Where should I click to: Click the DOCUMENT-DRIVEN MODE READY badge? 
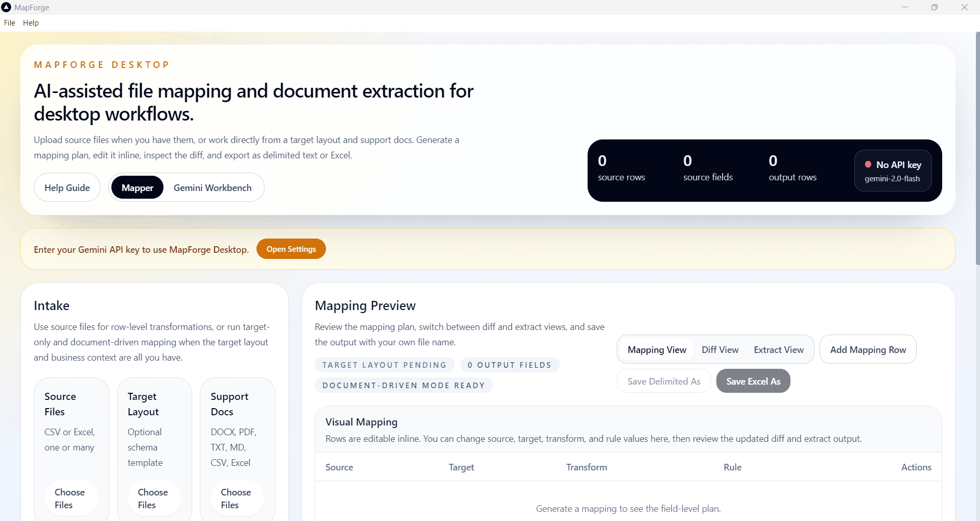403,385
